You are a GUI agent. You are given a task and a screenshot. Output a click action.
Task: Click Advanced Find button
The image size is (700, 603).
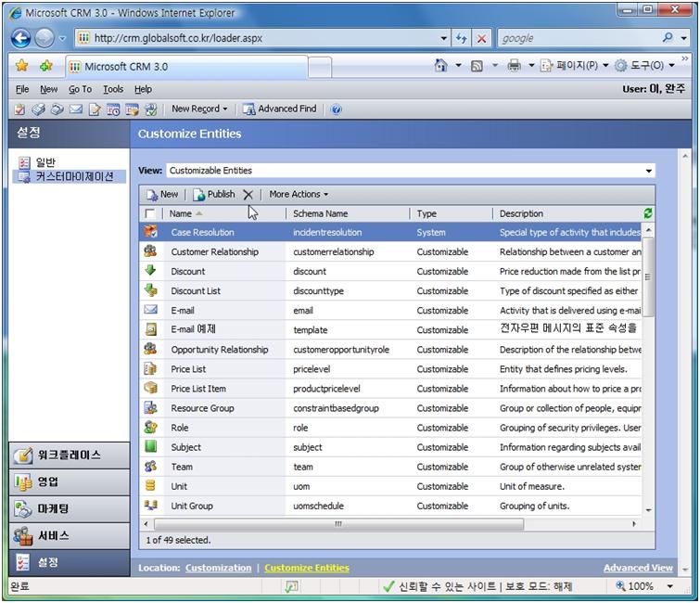tap(279, 109)
